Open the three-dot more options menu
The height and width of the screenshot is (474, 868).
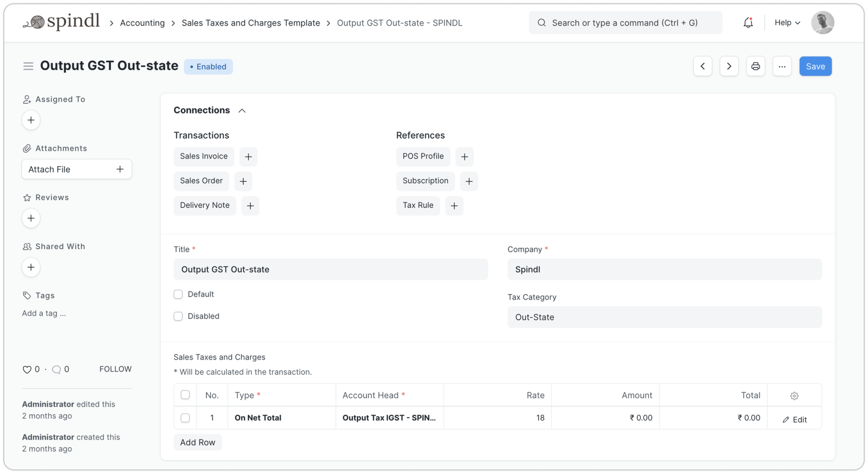[x=782, y=66]
